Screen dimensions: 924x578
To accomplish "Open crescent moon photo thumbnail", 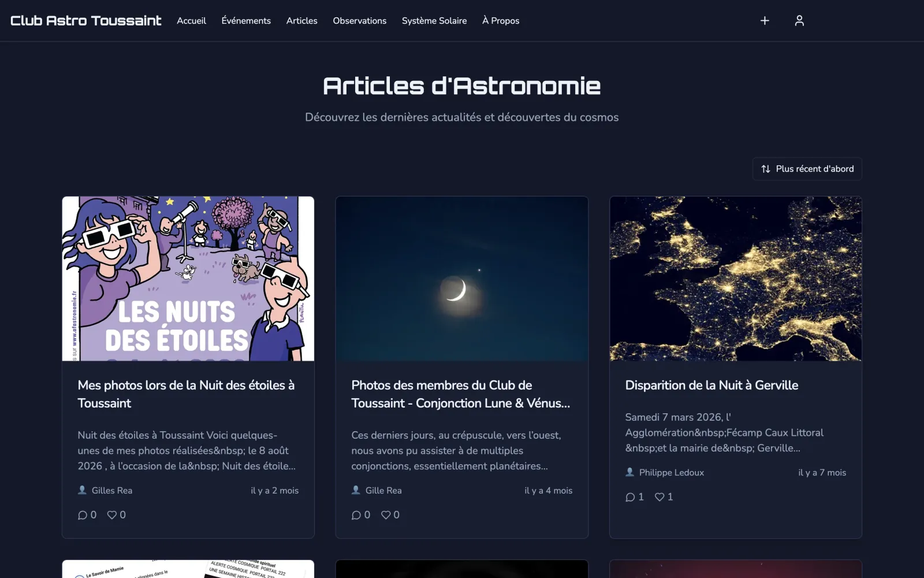I will pos(462,279).
